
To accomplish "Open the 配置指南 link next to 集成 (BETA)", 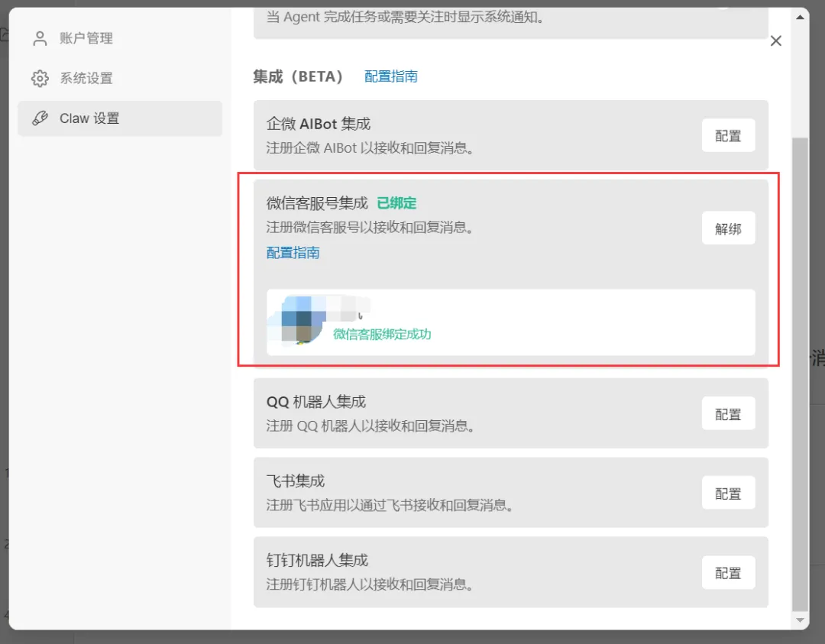I will tap(391, 77).
